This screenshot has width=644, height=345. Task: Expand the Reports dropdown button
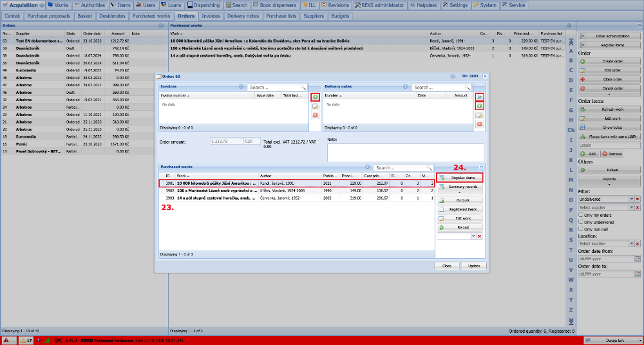click(x=610, y=181)
